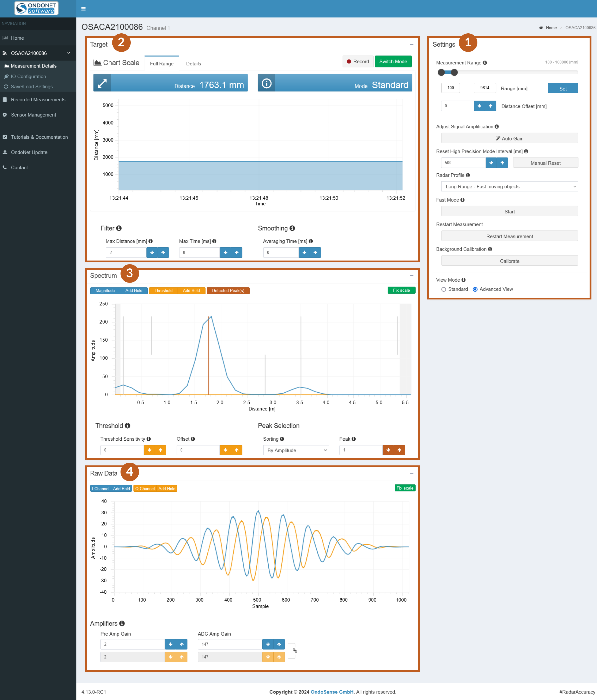Increase Distance Offset with up arrow
The height and width of the screenshot is (700, 597).
490,106
